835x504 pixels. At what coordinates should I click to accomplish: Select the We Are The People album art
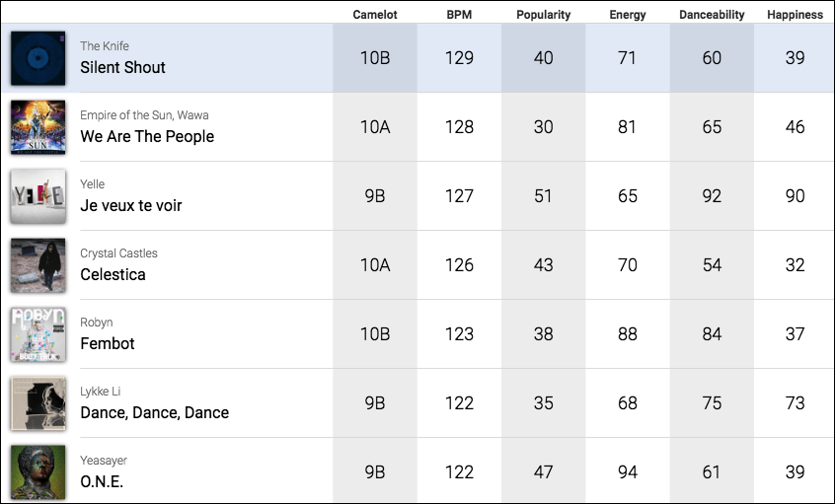tap(38, 127)
